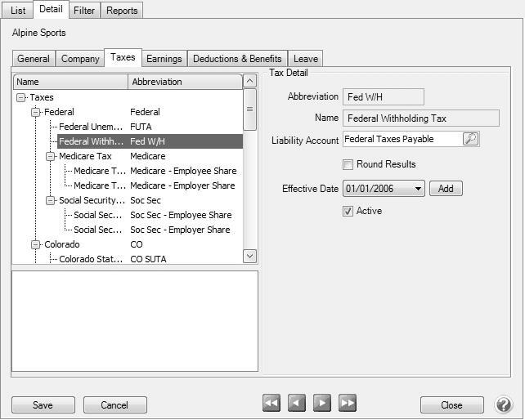Open the Deductions & Benefits tab

click(237, 59)
